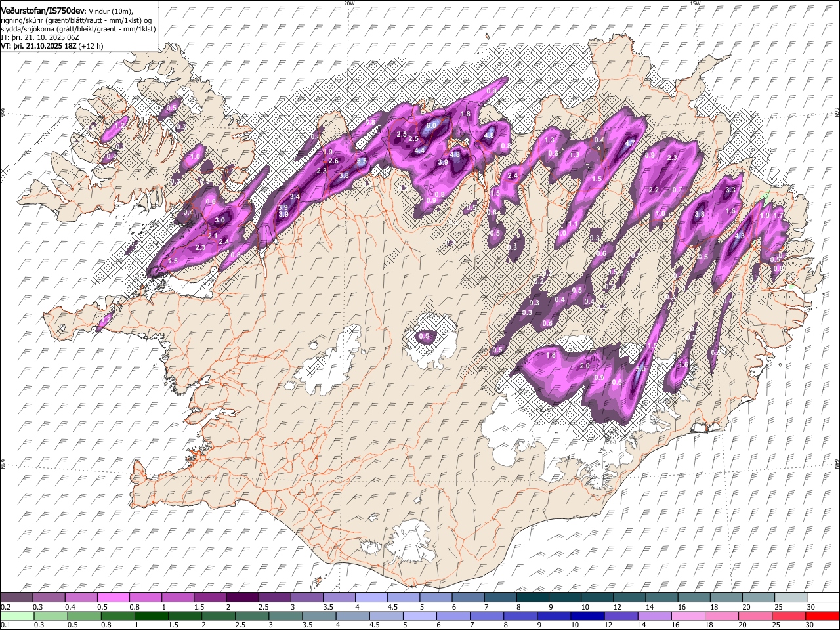Click the 2.6 precipitation value on the map
Image resolution: width=840 pixels, height=630 pixels.
pos(333,161)
